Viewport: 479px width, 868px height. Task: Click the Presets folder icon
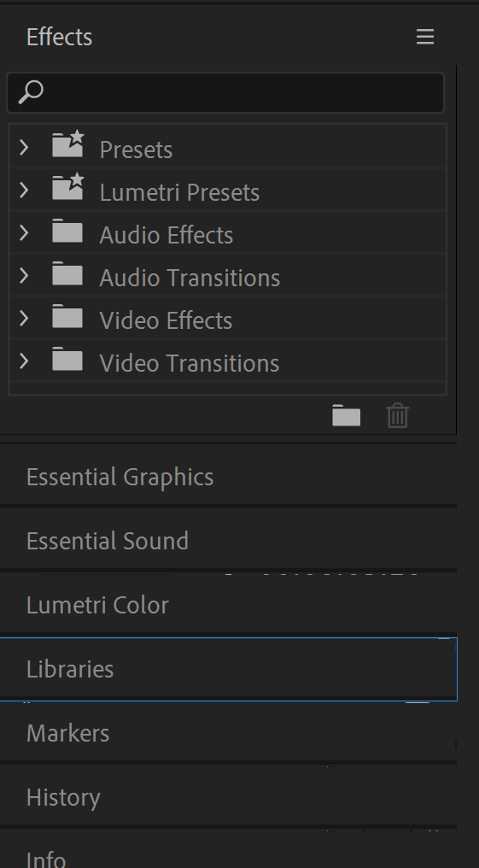pos(68,144)
